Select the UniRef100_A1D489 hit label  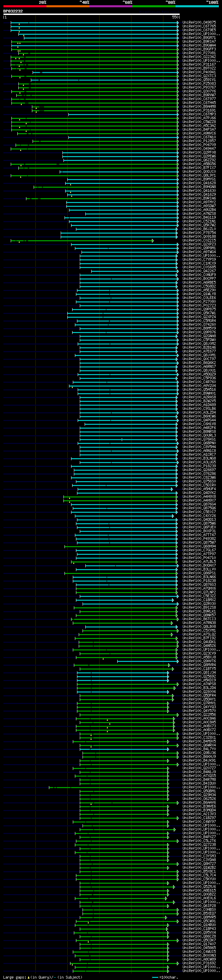click(x=199, y=405)
